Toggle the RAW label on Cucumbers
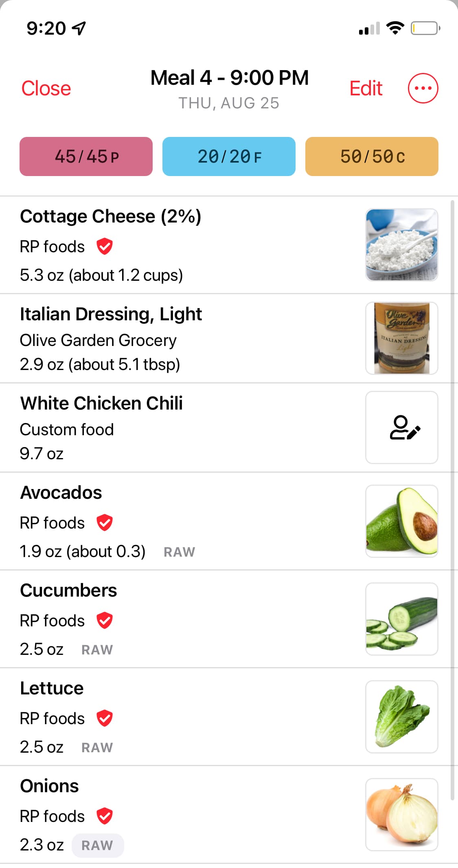Viewport: 458px width, 868px height. [x=97, y=650]
